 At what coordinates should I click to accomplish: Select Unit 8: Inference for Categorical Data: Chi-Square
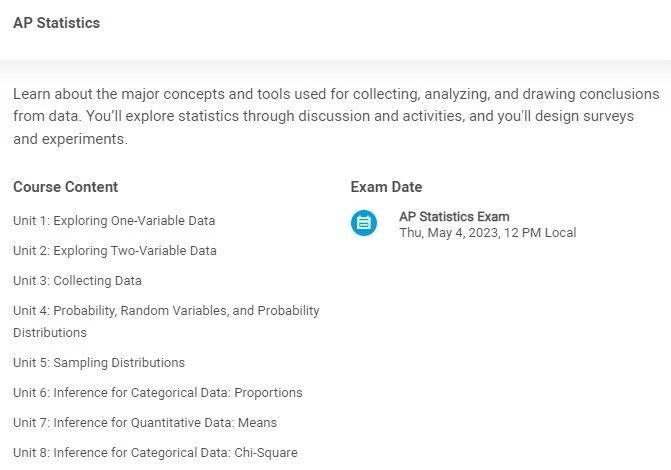(x=155, y=453)
